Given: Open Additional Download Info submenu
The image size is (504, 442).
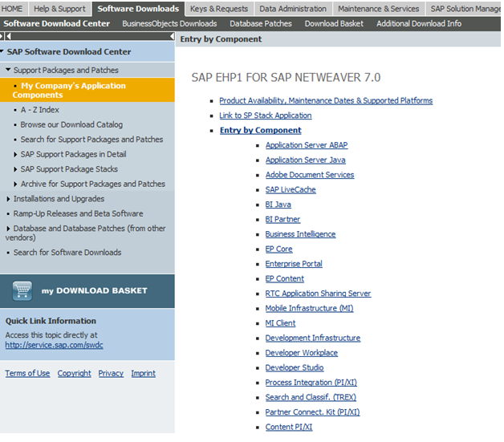Looking at the screenshot, I should (419, 23).
